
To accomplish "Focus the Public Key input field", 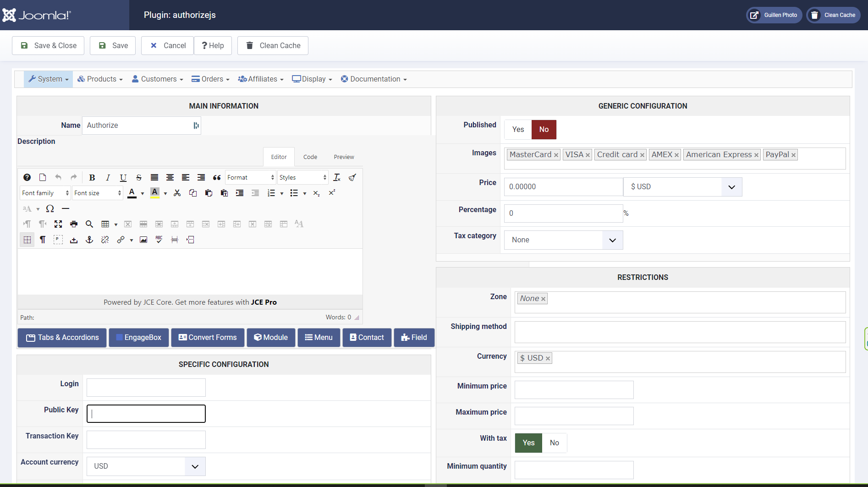I will coord(146,414).
